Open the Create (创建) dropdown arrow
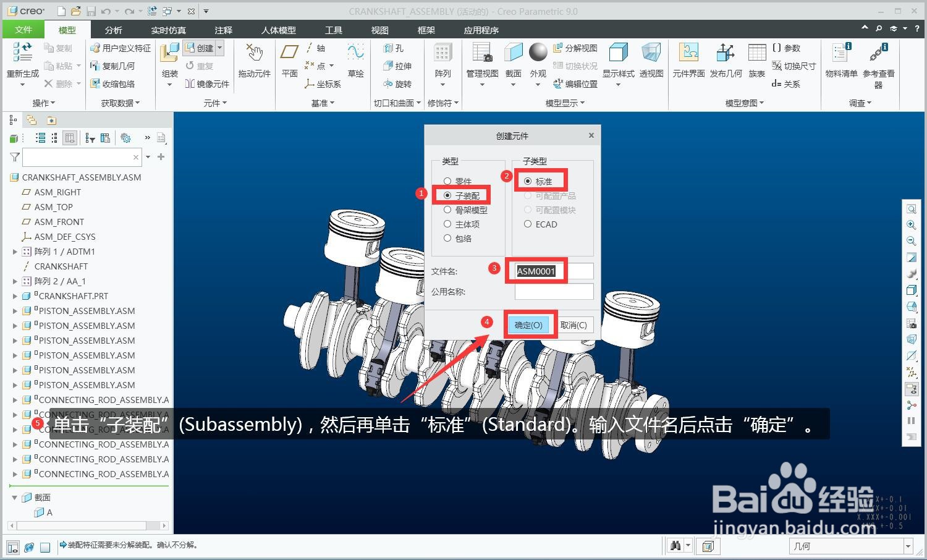The height and width of the screenshot is (560, 927). [x=219, y=48]
